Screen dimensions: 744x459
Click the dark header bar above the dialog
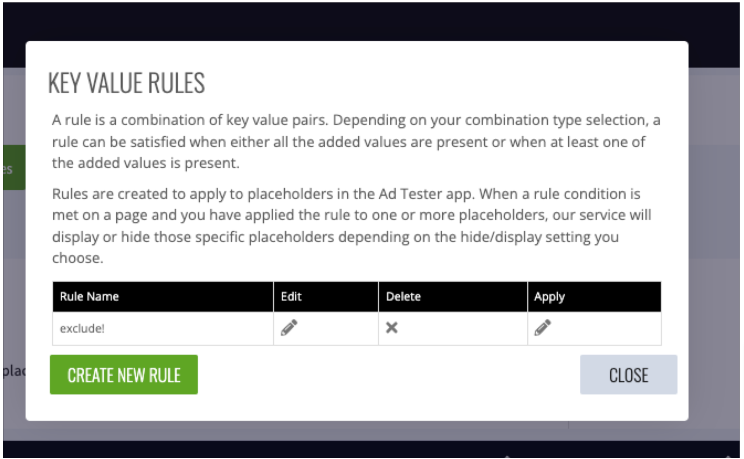[x=372, y=20]
